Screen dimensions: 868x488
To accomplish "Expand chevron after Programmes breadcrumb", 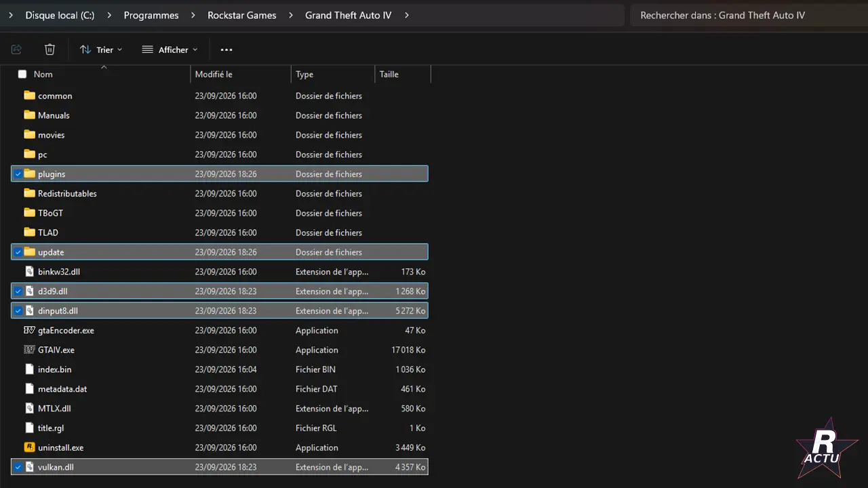I will (193, 15).
